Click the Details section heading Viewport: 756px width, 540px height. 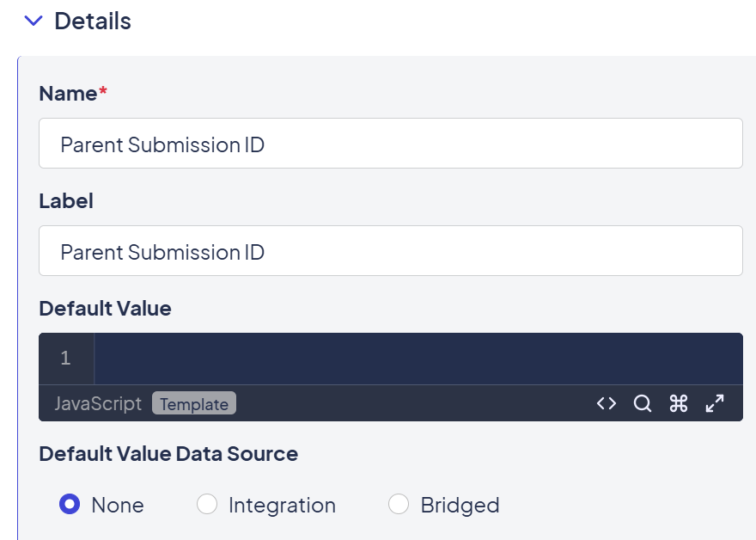coord(93,21)
